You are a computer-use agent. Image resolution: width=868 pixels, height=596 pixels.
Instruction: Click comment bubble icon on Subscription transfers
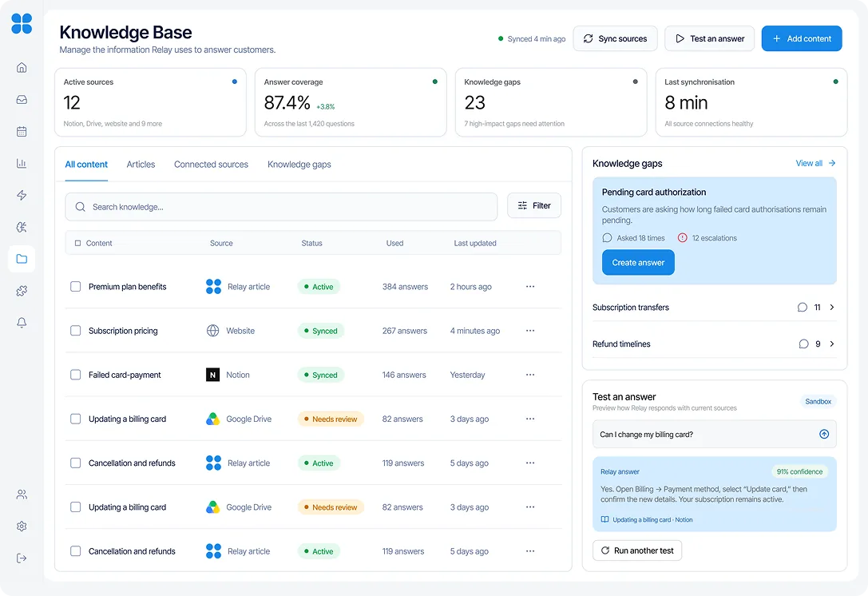point(803,308)
